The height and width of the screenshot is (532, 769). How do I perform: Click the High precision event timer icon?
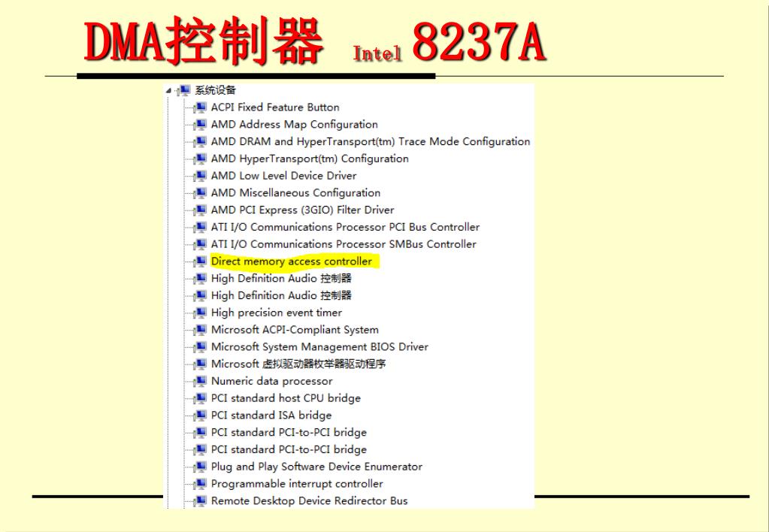point(200,313)
